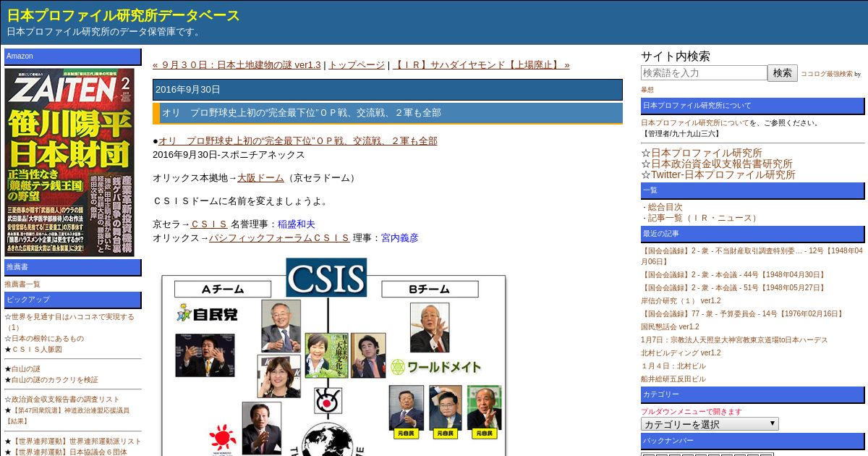Open recent post 国民懇話会 ver1.2
This screenshot has width=868, height=456.
click(x=670, y=326)
